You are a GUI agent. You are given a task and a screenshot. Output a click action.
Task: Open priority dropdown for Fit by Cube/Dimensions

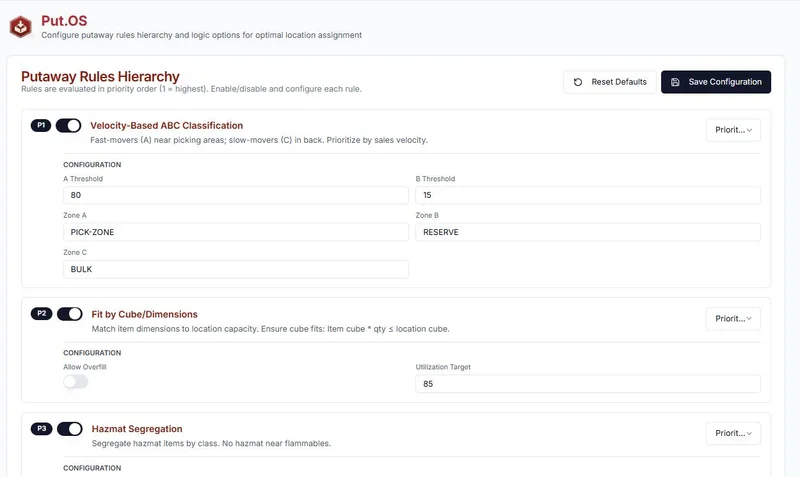point(733,319)
